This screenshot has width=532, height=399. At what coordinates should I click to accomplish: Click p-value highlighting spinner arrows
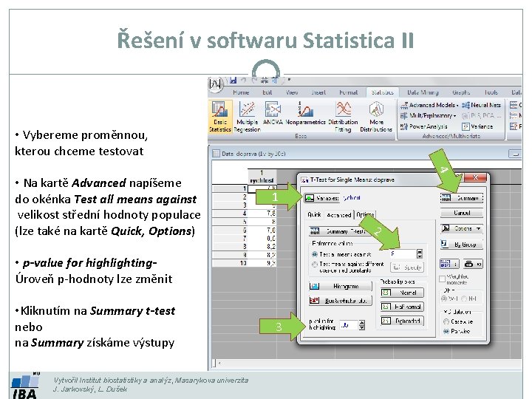click(361, 325)
